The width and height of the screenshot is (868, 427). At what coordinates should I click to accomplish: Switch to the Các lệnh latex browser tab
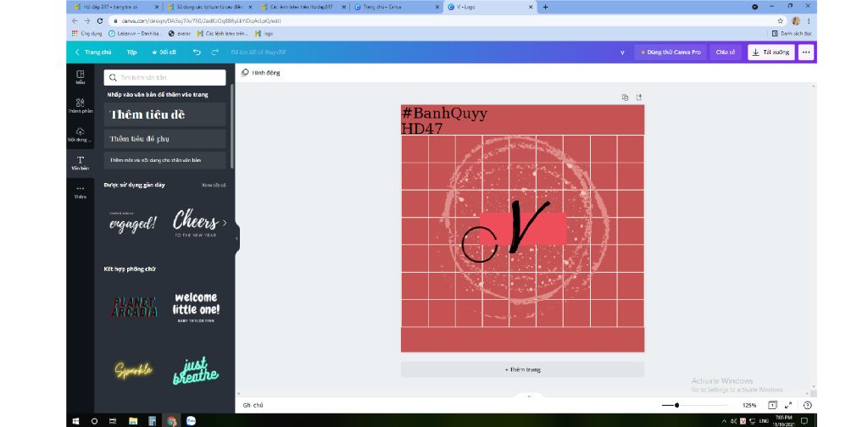(x=303, y=7)
